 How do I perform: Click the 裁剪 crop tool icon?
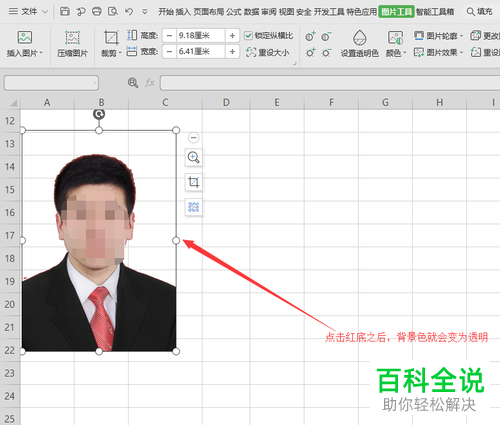coord(111,37)
